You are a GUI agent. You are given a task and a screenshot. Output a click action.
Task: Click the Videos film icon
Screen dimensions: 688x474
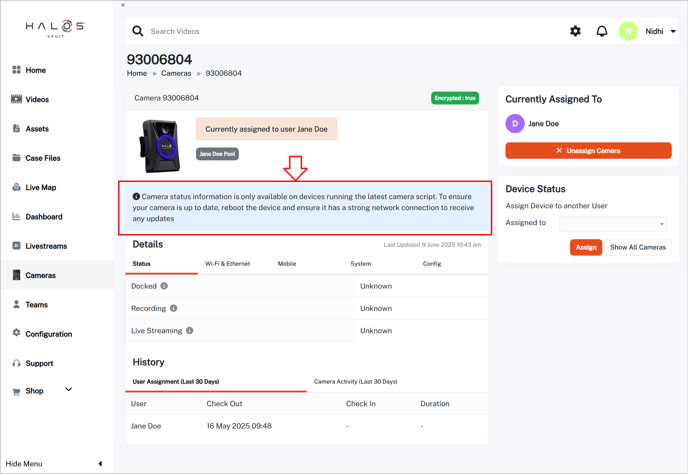(16, 99)
